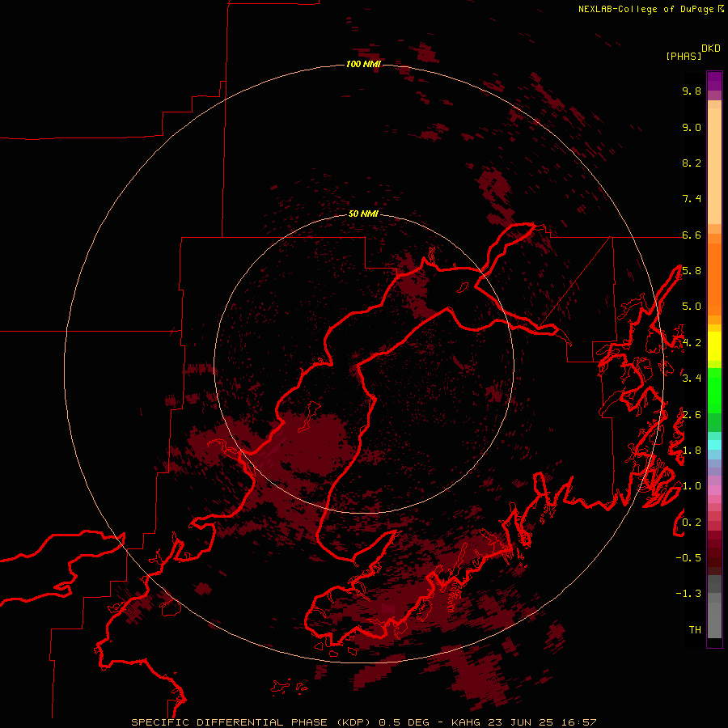Viewport: 728px width, 728px height.
Task: Click the 6.6 value on the color scale
Action: click(x=692, y=235)
